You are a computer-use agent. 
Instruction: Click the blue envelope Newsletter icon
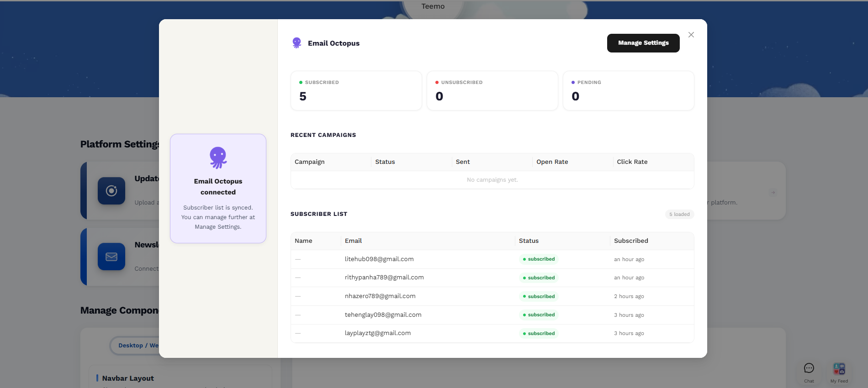tap(111, 257)
